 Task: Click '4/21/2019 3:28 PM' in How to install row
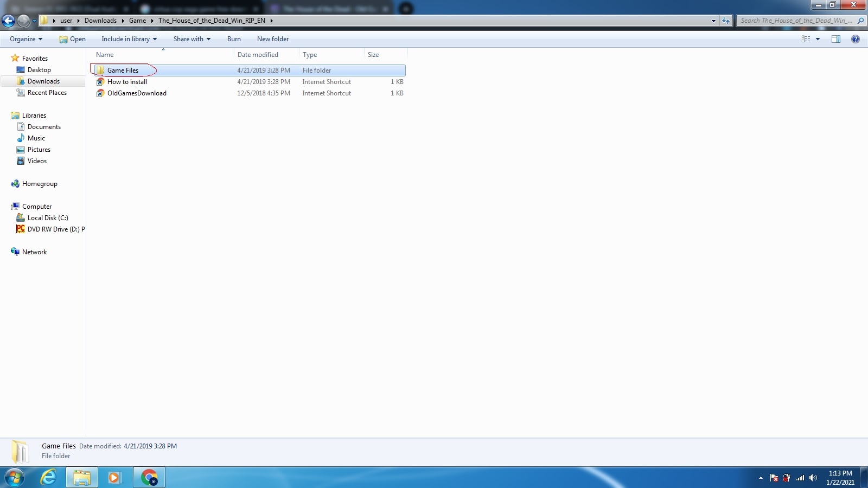[264, 82]
